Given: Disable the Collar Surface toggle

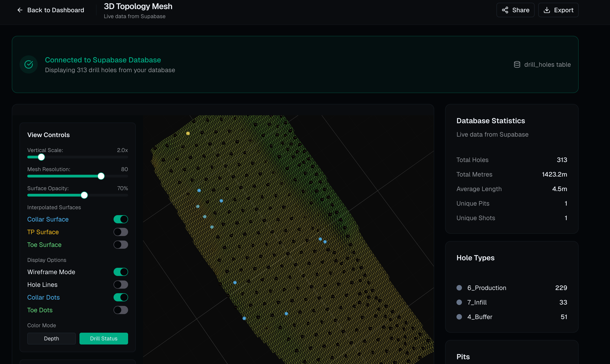Looking at the screenshot, I should [x=121, y=219].
